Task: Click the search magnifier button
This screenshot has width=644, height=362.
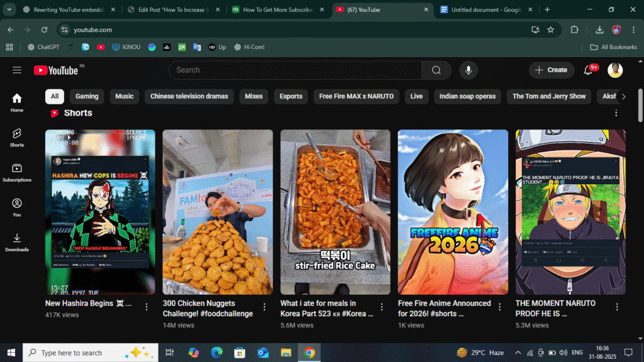Action: [x=436, y=70]
